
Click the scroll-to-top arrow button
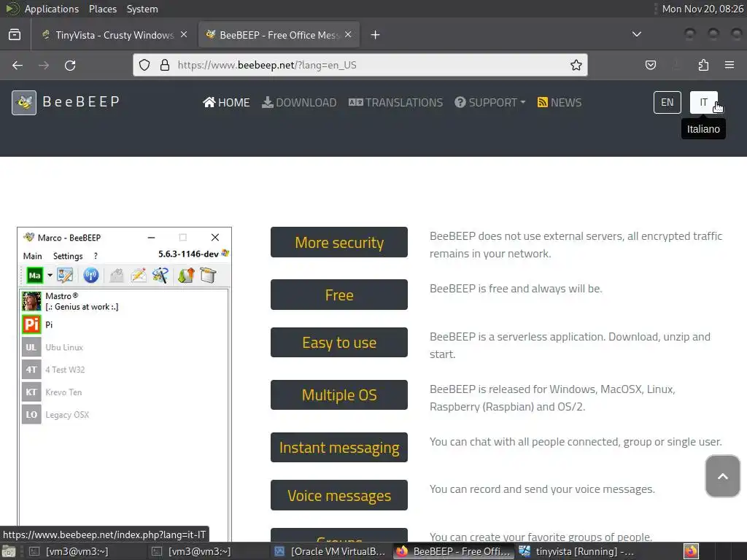[723, 476]
